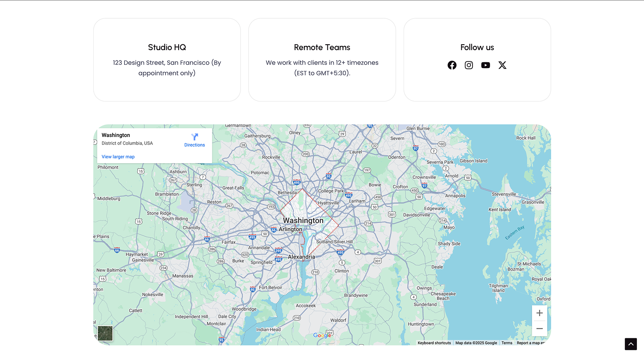Open the "View larger map" link
644x360 pixels.
tap(118, 157)
